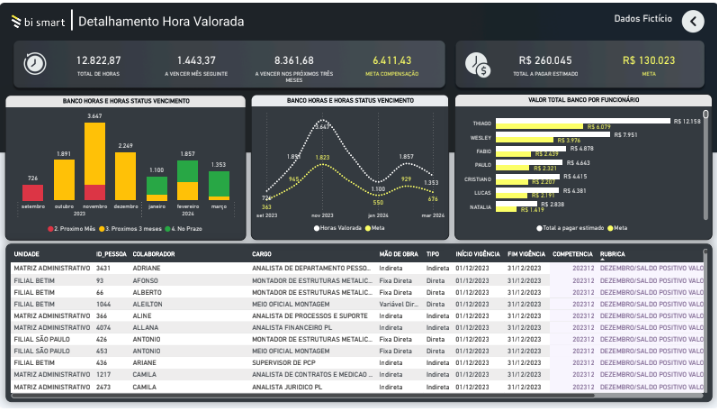Select the novembro bar in the stacked chart
The image size is (717, 411).
click(x=95, y=160)
